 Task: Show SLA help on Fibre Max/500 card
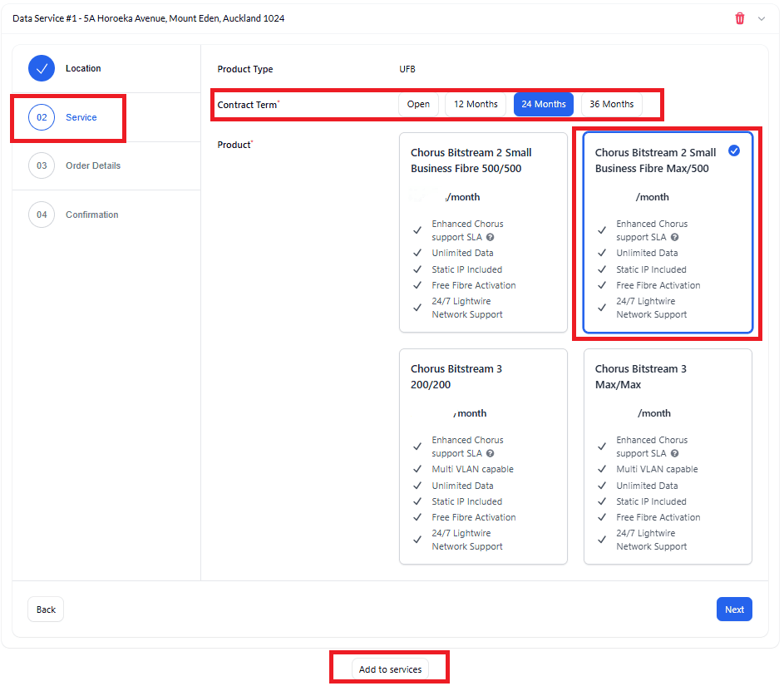pyautogui.click(x=674, y=238)
